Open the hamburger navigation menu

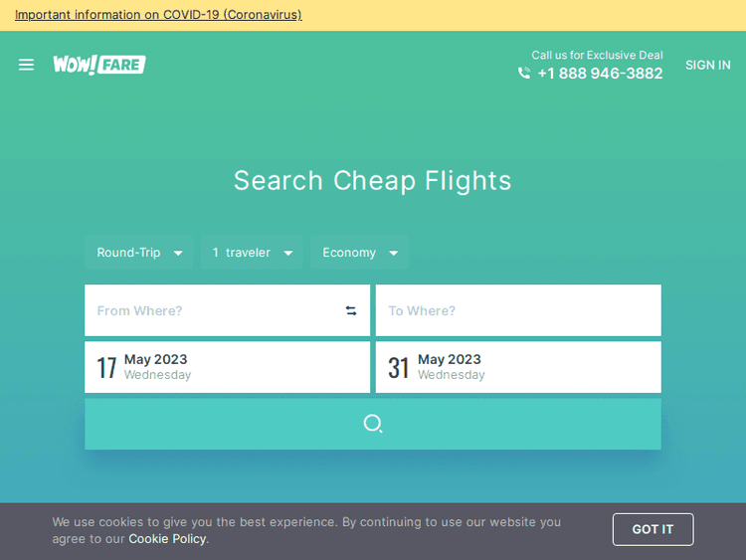[27, 65]
